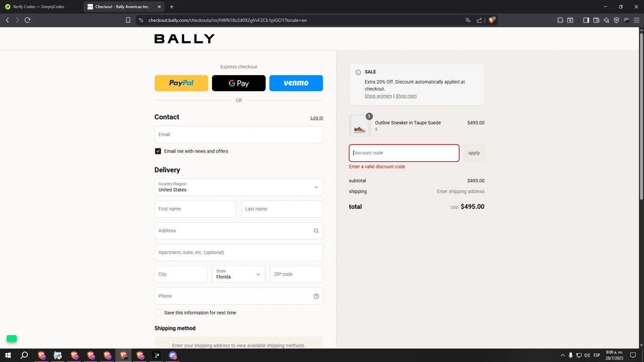Click the green floating widget button

point(12,339)
